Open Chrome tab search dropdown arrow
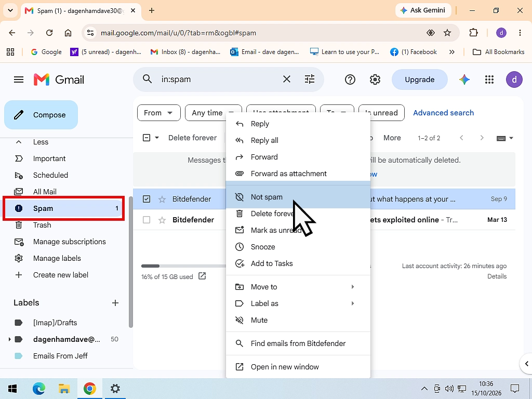The width and height of the screenshot is (532, 399). (10, 10)
